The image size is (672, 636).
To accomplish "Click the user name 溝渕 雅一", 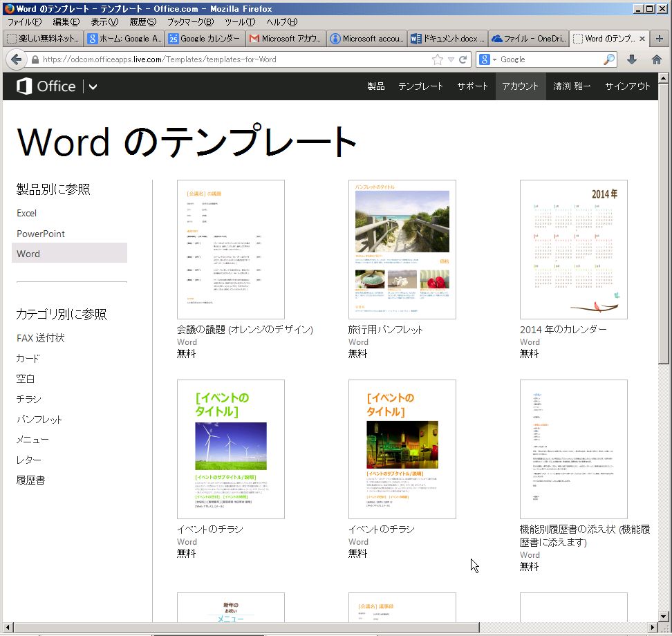I will click(x=572, y=86).
